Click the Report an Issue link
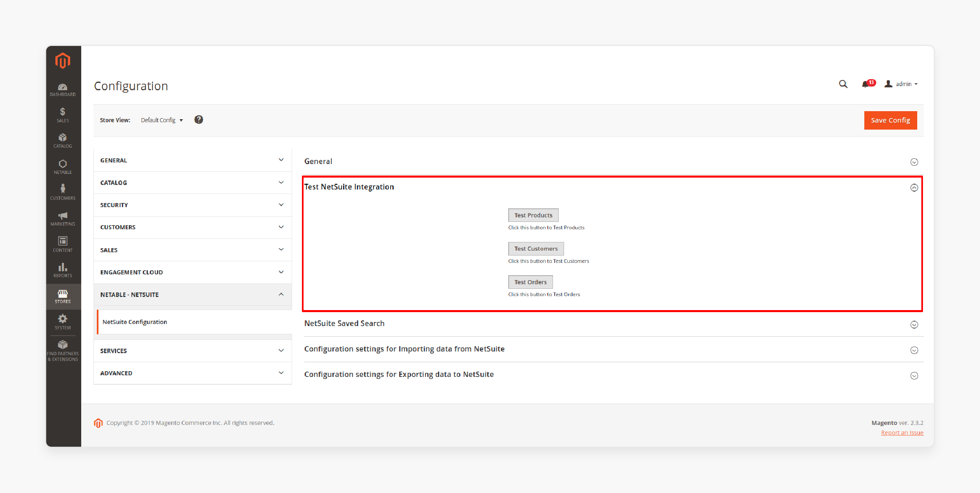The width and height of the screenshot is (980, 493). pos(902,433)
